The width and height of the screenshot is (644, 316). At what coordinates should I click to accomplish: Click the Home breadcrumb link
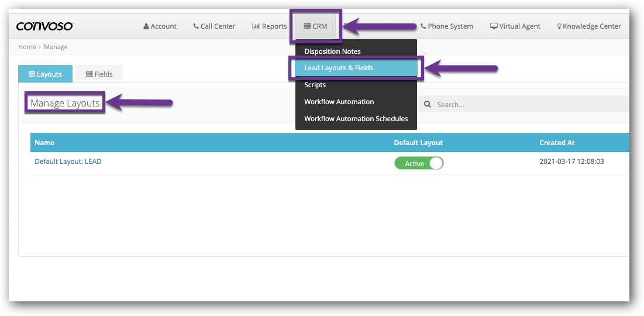tap(27, 47)
